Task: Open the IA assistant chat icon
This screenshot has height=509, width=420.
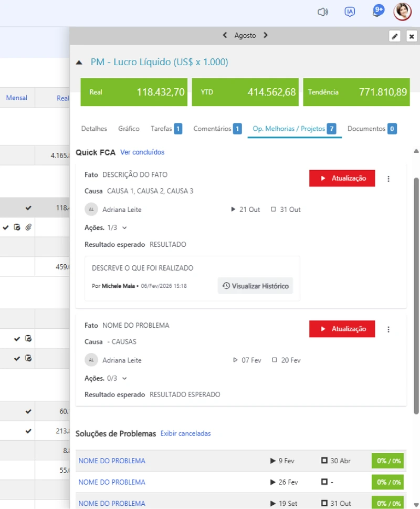Action: [x=349, y=12]
